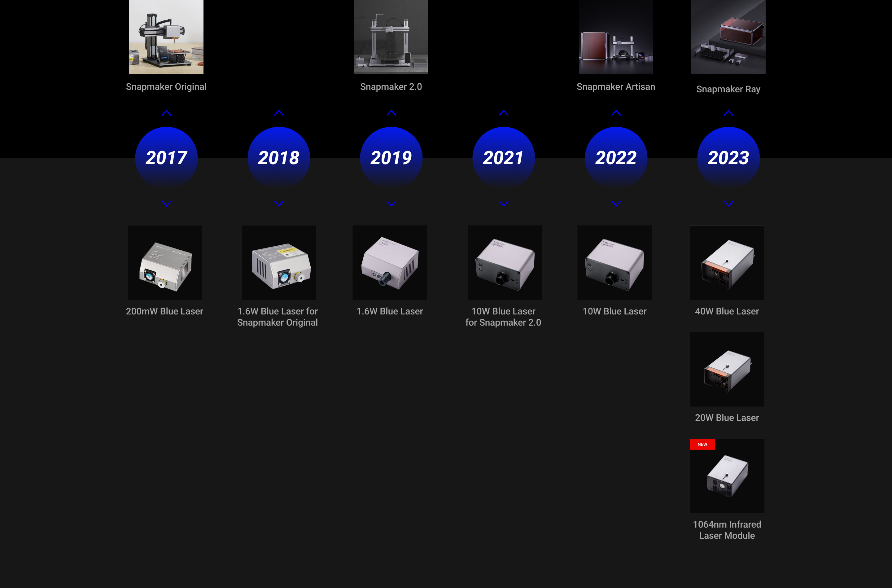The width and height of the screenshot is (892, 588).
Task: Click the up chevron above 2017
Action: (166, 113)
